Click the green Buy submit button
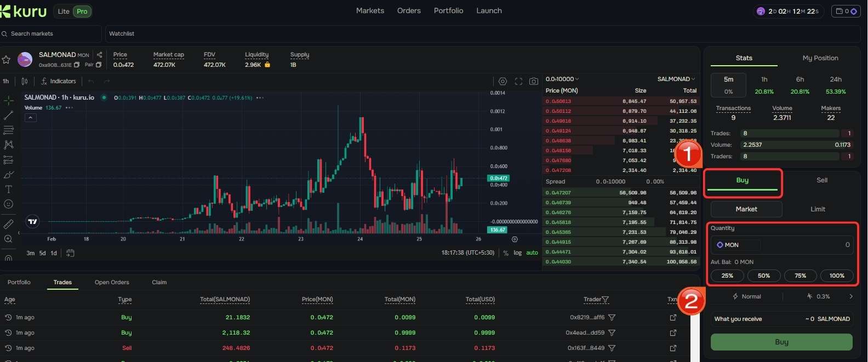The width and height of the screenshot is (868, 362). click(781, 342)
